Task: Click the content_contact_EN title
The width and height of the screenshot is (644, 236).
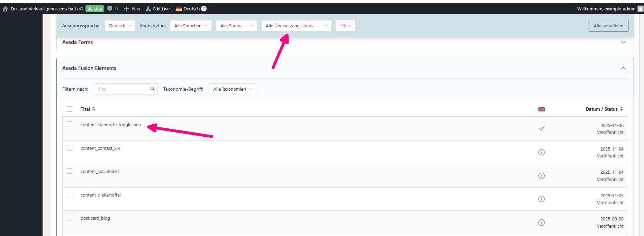Action: 100,148
